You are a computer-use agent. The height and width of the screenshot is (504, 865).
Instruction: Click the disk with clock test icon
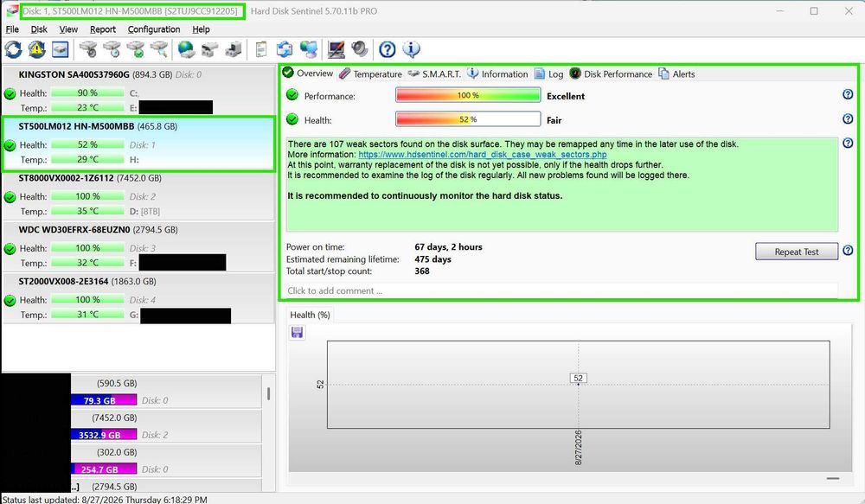tap(112, 49)
